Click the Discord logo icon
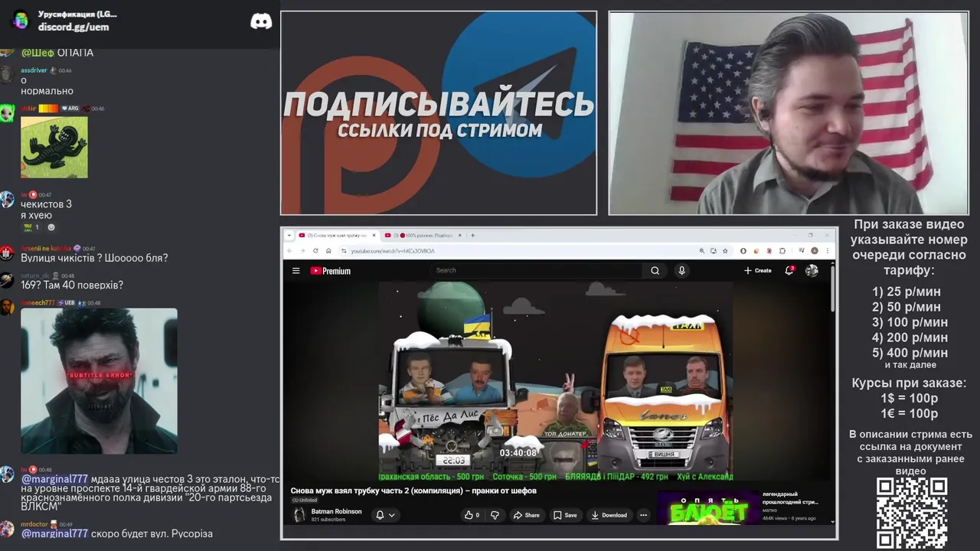Viewport: 980px width, 551px height. tap(261, 21)
